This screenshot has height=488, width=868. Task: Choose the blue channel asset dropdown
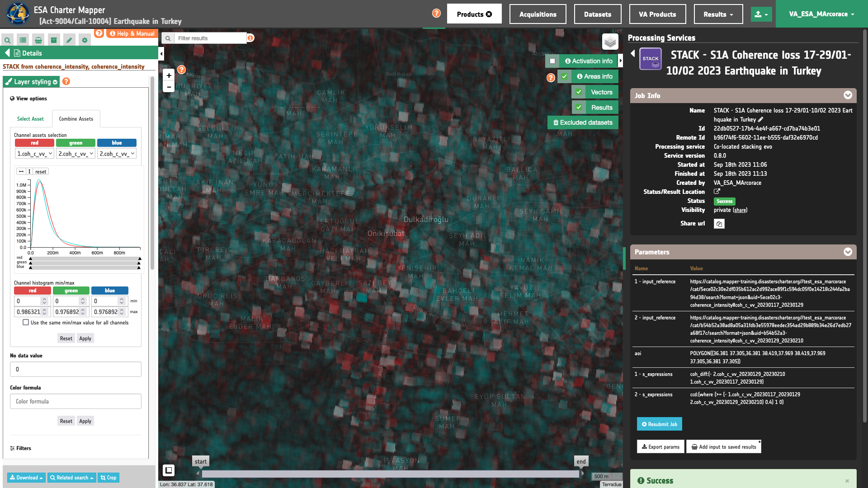117,154
